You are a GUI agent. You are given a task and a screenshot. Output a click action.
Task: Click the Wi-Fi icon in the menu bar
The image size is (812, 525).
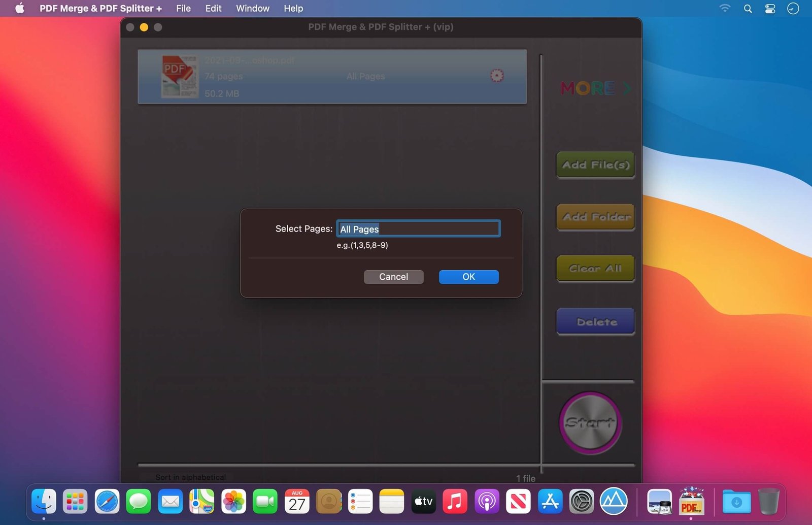point(725,8)
